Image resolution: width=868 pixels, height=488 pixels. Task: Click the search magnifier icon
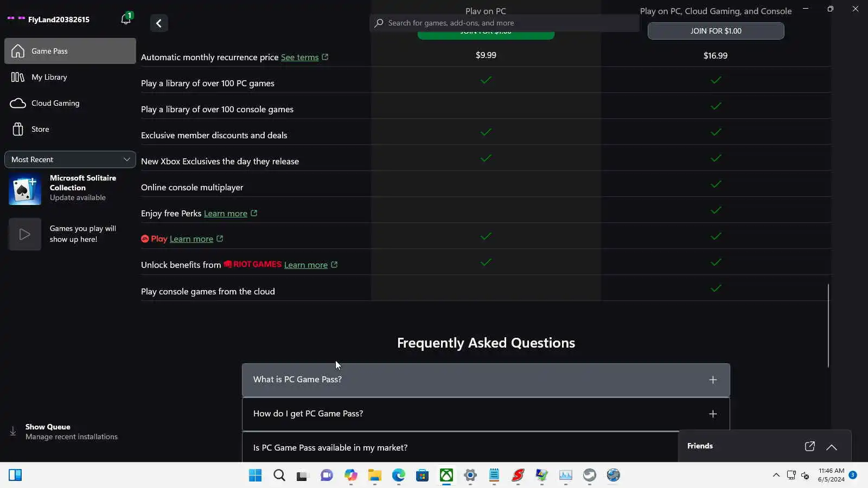point(379,23)
